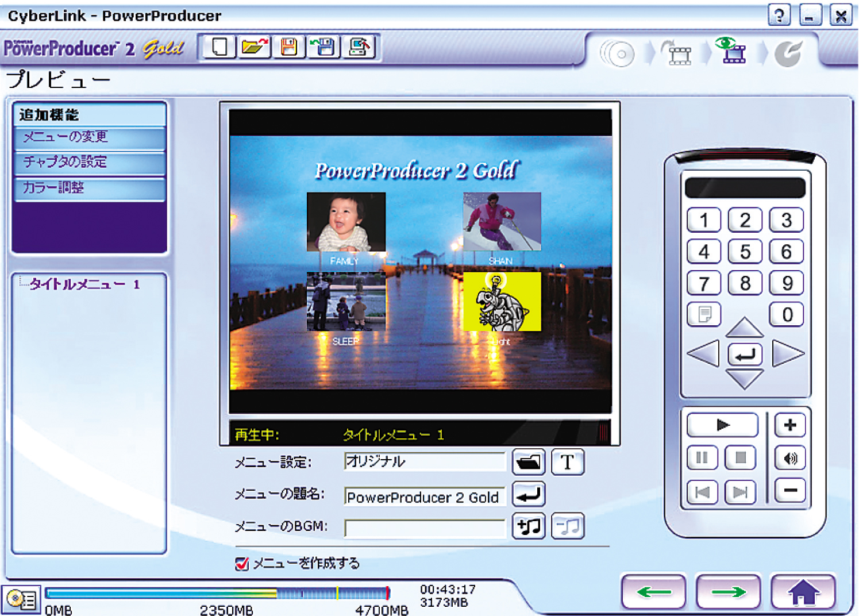Select the disc step icon in workflow
859x616 pixels.
(618, 54)
